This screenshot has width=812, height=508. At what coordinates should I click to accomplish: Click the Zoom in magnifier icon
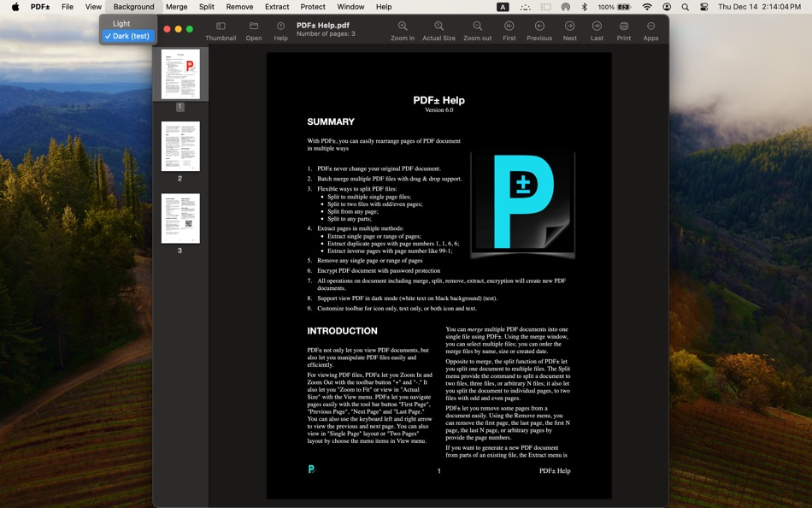point(403,26)
